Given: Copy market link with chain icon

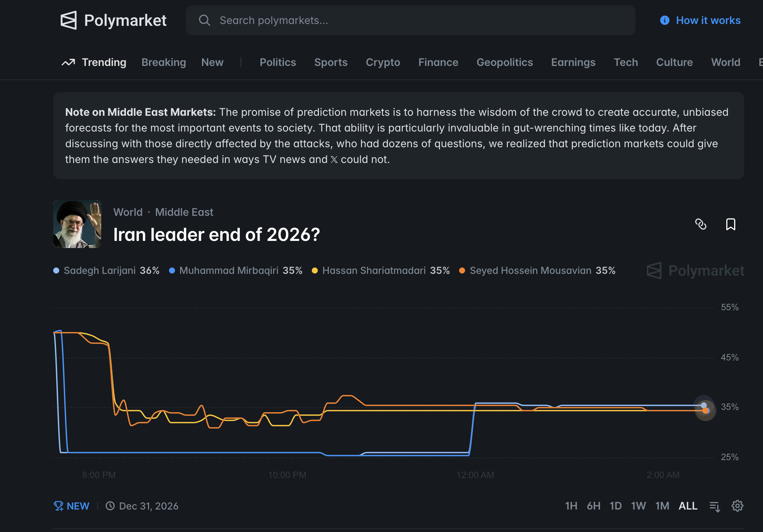Looking at the screenshot, I should click(x=700, y=224).
